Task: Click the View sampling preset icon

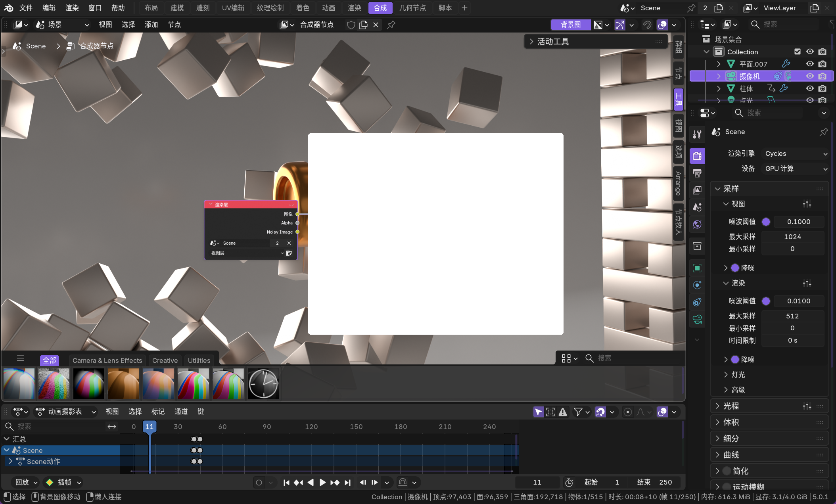Action: coord(807,204)
